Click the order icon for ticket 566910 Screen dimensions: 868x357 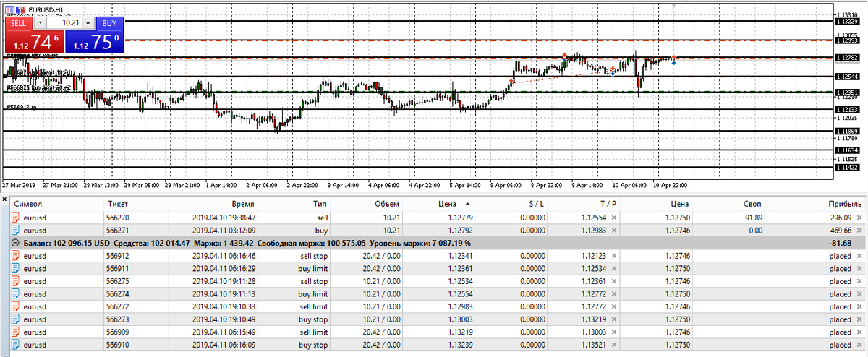pyautogui.click(x=16, y=345)
